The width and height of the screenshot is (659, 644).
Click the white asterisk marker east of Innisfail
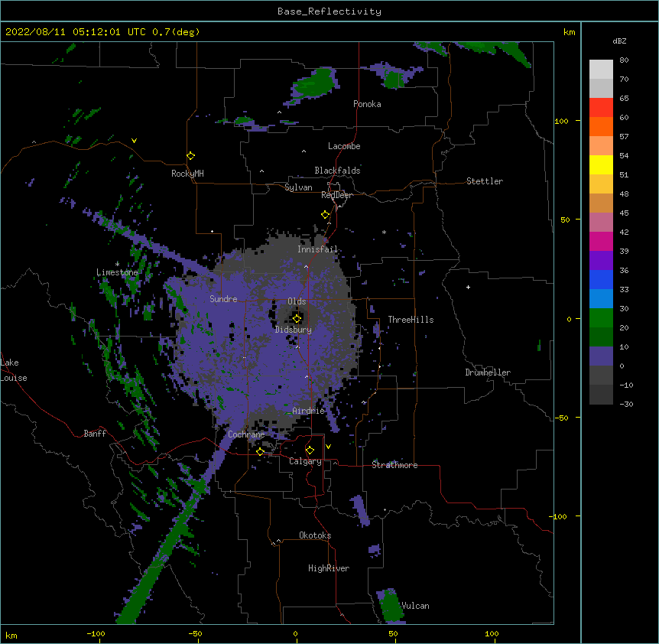coord(384,232)
